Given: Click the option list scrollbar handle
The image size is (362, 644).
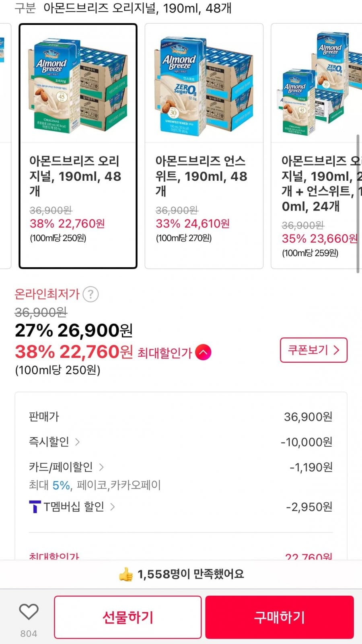Looking at the screenshot, I should [x=358, y=203].
